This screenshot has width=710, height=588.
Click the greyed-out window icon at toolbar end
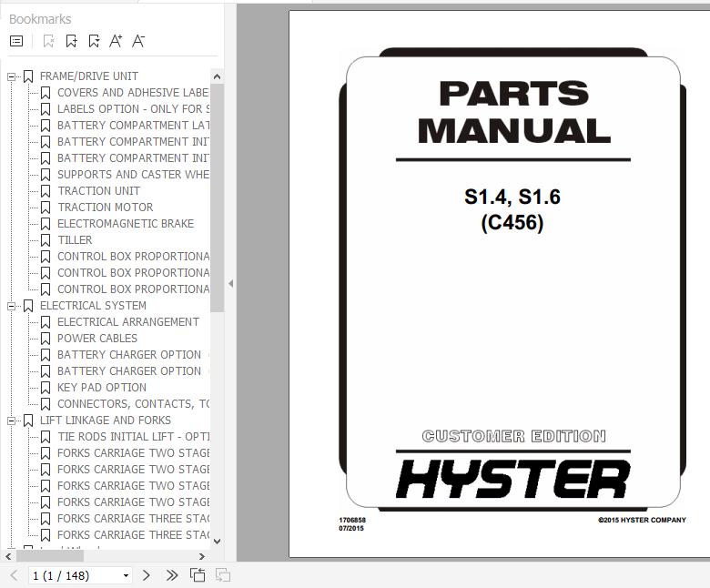pyautogui.click(x=223, y=575)
